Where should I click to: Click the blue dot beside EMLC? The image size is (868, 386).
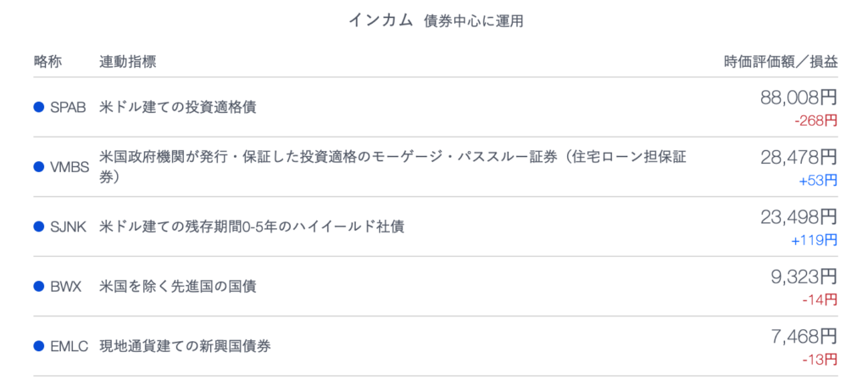coord(39,346)
